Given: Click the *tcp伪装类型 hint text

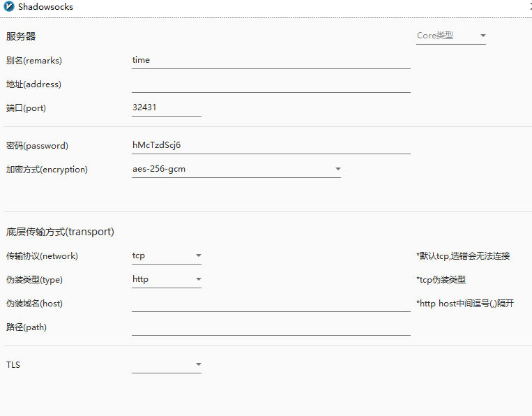Looking at the screenshot, I should coord(441,280).
